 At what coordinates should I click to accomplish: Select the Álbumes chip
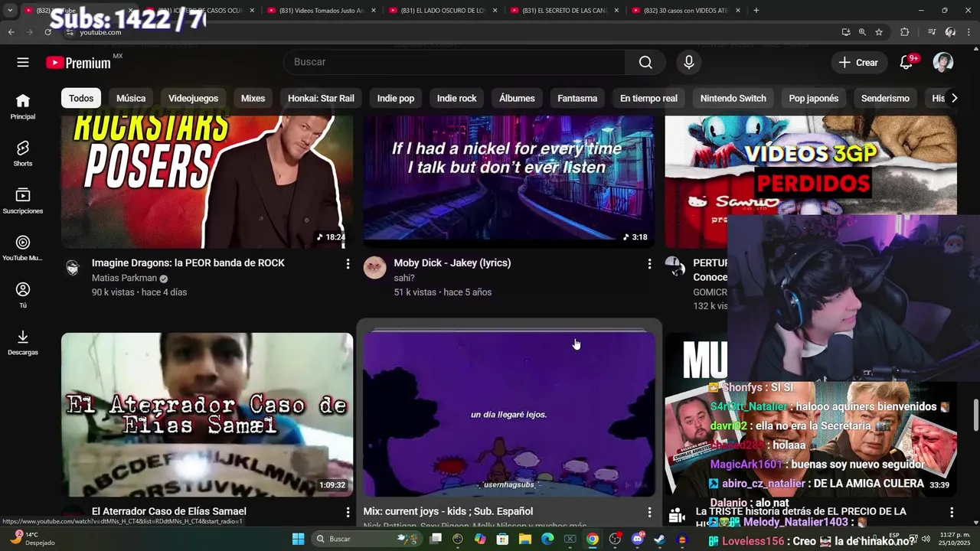[x=517, y=98]
